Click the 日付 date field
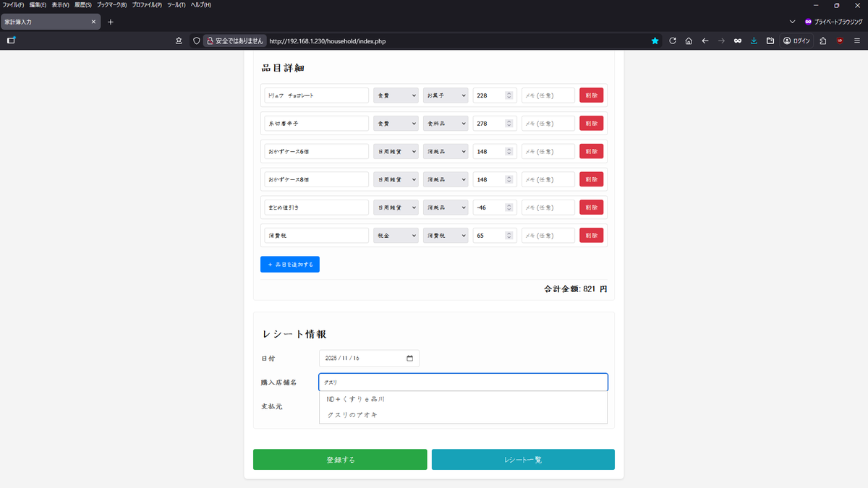This screenshot has width=868, height=488. pyautogui.click(x=369, y=359)
